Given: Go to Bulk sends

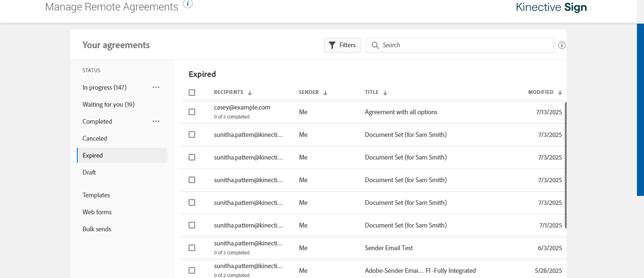Looking at the screenshot, I should tap(97, 229).
